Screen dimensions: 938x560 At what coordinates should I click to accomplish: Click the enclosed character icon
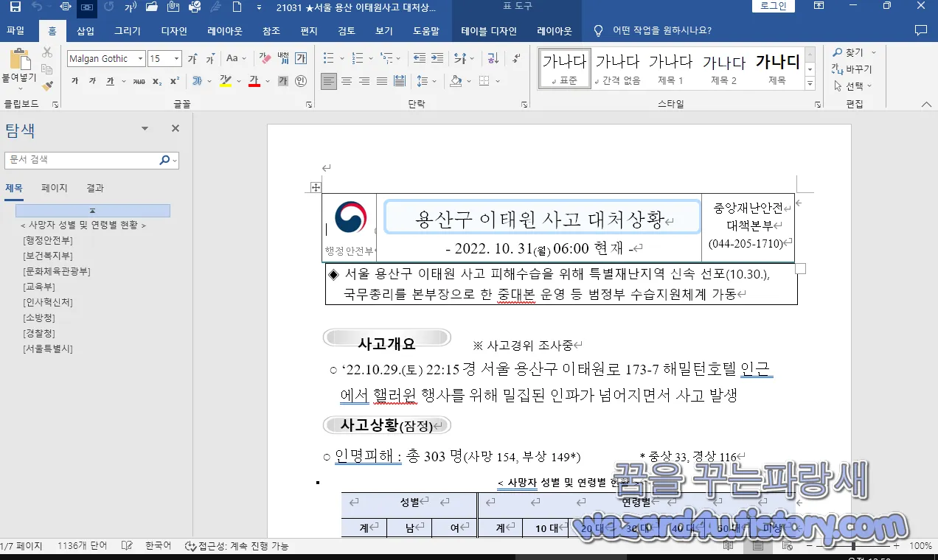[x=301, y=82]
